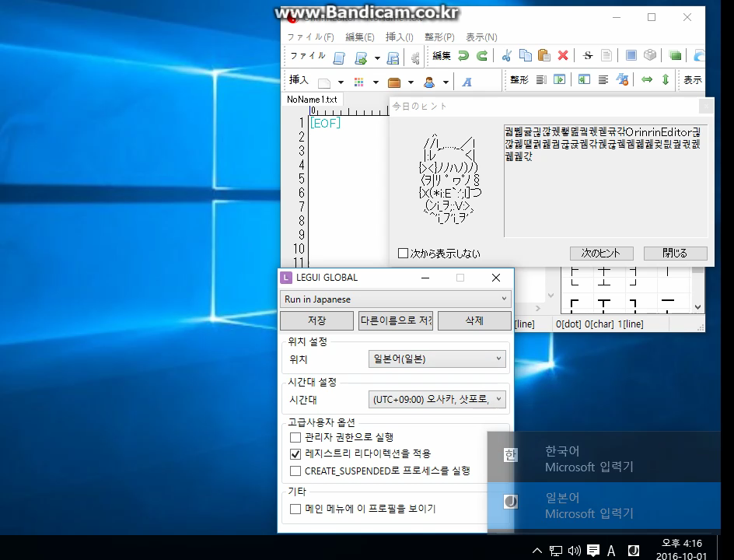734x560 pixels.
Task: Click the volume speaker icon in system tray
Action: pos(574,551)
